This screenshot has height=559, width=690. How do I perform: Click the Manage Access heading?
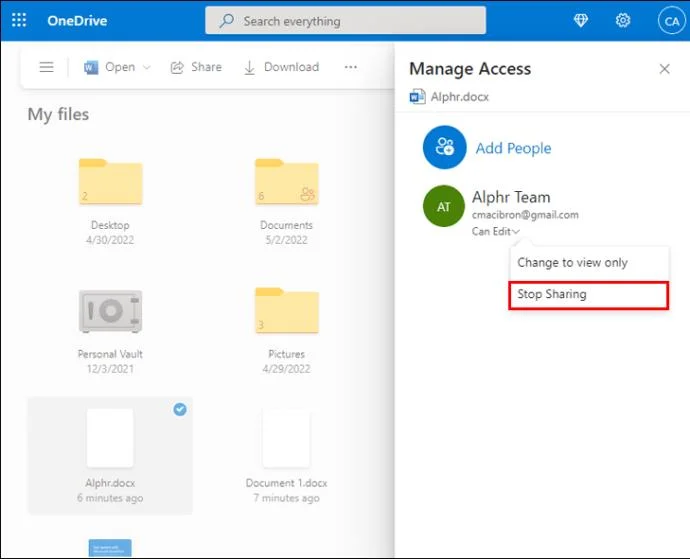click(x=470, y=69)
